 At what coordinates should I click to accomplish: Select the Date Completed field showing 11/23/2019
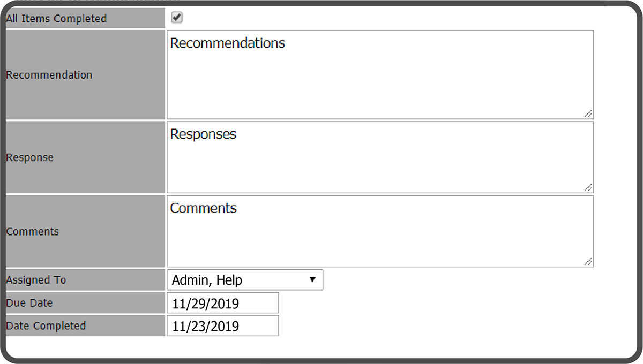(223, 326)
